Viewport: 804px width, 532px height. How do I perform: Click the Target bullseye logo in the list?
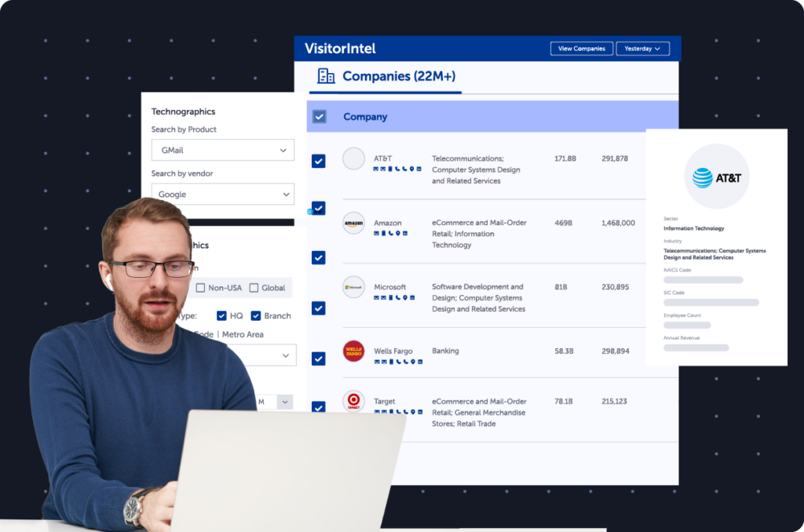[x=353, y=401]
